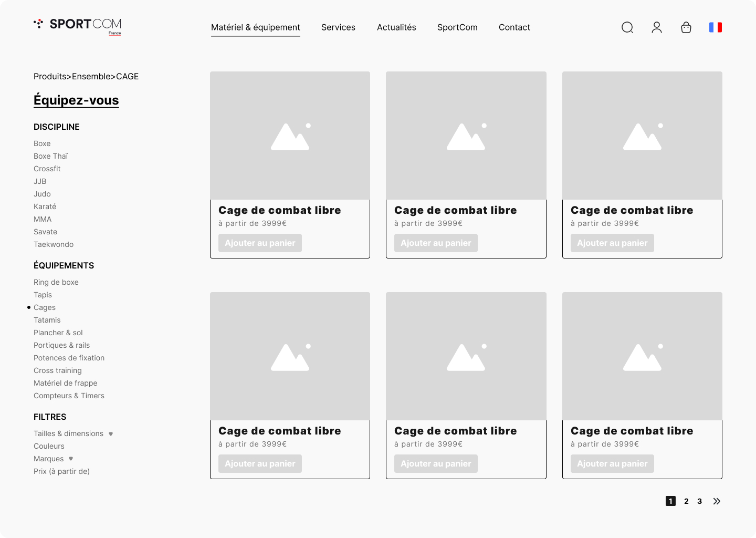This screenshot has width=756, height=538.
Task: Open the shopping bag cart icon
Action: coord(686,27)
